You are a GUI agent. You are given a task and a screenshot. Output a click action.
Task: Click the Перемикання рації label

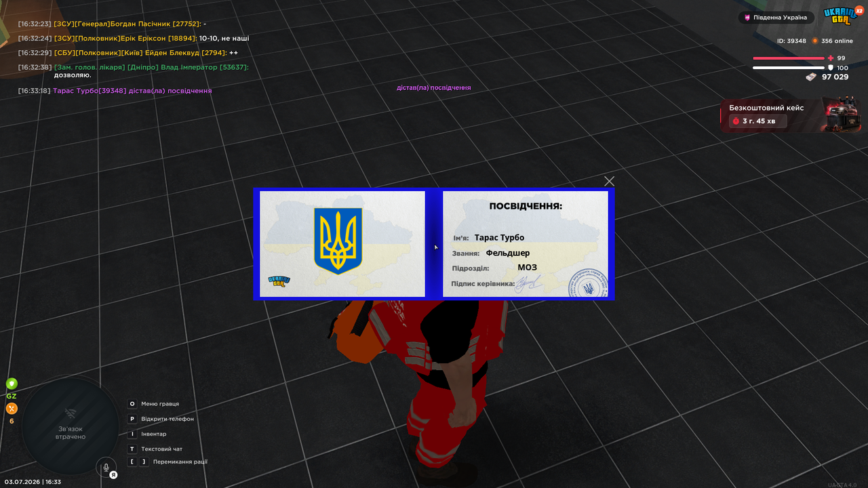pos(180,462)
